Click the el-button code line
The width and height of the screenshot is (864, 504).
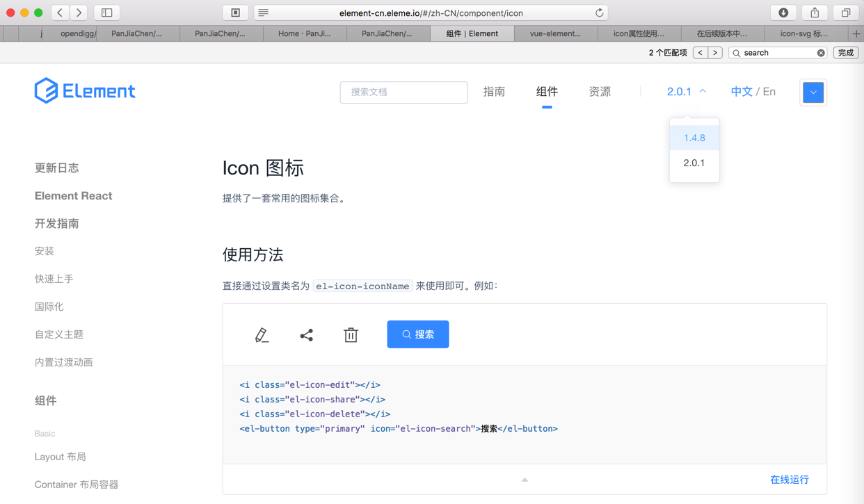tap(399, 428)
